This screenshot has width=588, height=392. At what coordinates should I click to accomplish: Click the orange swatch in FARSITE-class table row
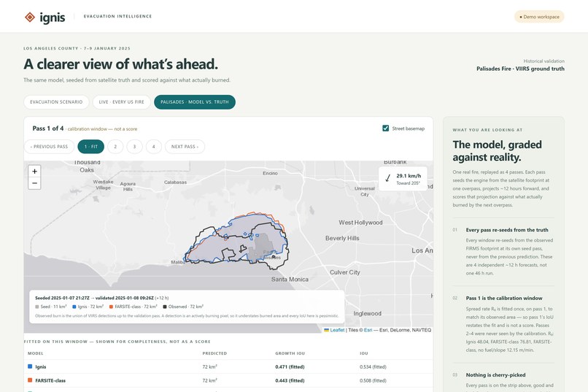pos(30,380)
